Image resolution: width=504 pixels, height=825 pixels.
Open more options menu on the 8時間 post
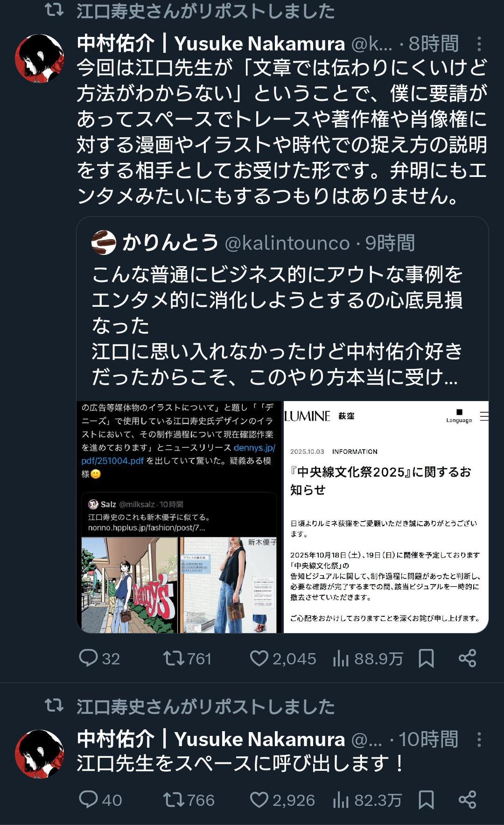(479, 44)
